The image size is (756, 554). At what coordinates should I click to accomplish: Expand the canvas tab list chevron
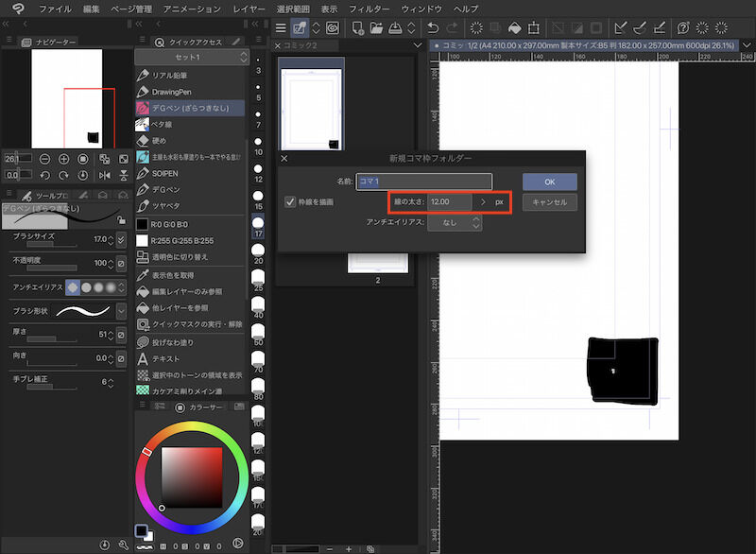coord(747,45)
